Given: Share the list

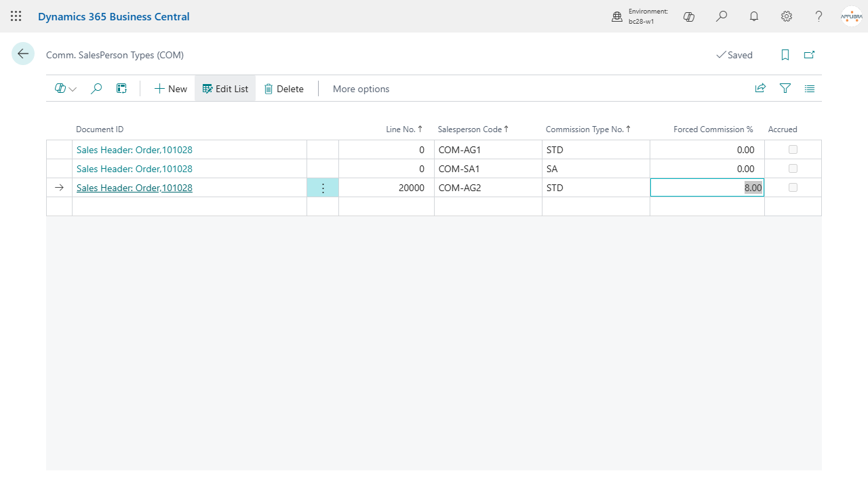Looking at the screenshot, I should pyautogui.click(x=761, y=89).
